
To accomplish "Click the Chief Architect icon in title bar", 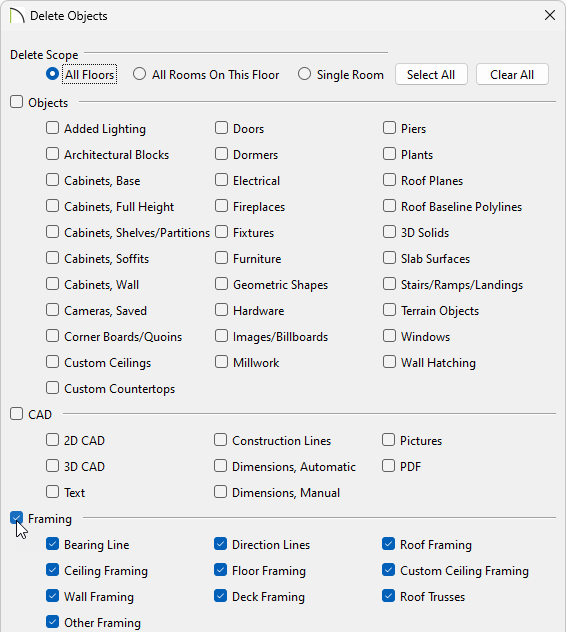I will tap(17, 16).
